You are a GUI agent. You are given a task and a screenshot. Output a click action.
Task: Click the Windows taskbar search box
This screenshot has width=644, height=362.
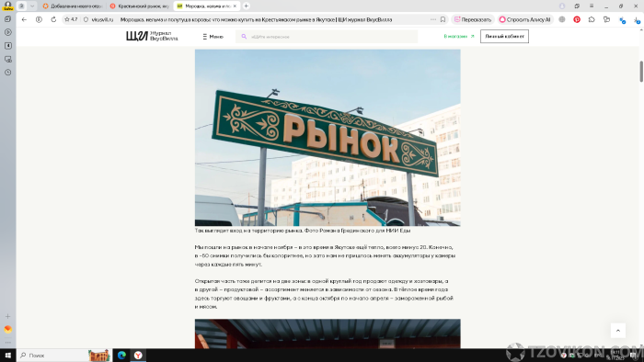click(x=64, y=356)
